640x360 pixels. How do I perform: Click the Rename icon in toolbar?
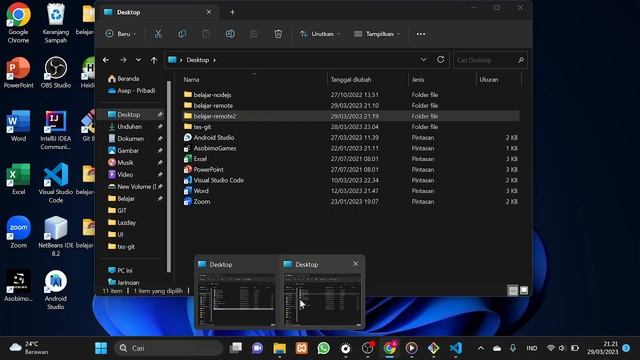click(230, 34)
